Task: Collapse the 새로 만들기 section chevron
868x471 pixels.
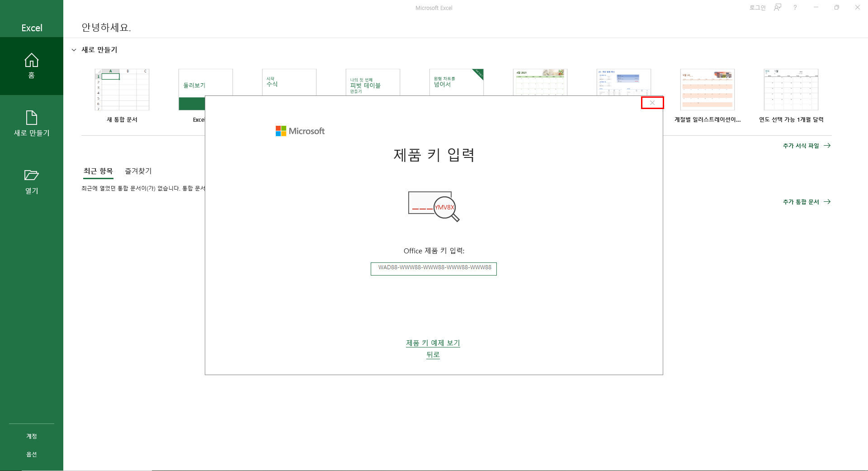Action: pos(74,50)
